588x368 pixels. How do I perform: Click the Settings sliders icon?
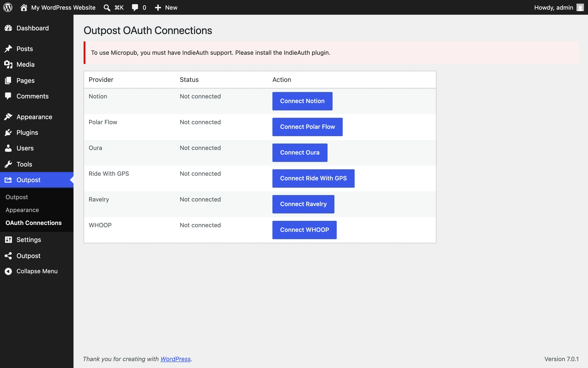click(x=8, y=240)
